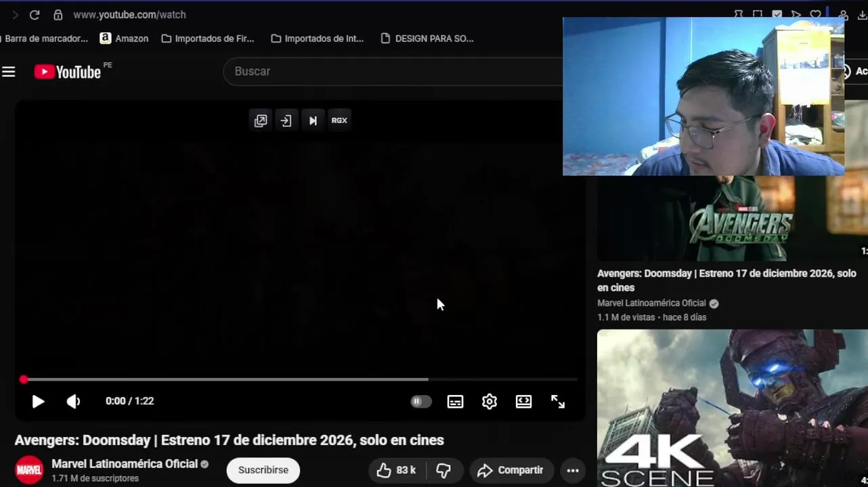Click the skip-forward overlay icon

(x=313, y=120)
